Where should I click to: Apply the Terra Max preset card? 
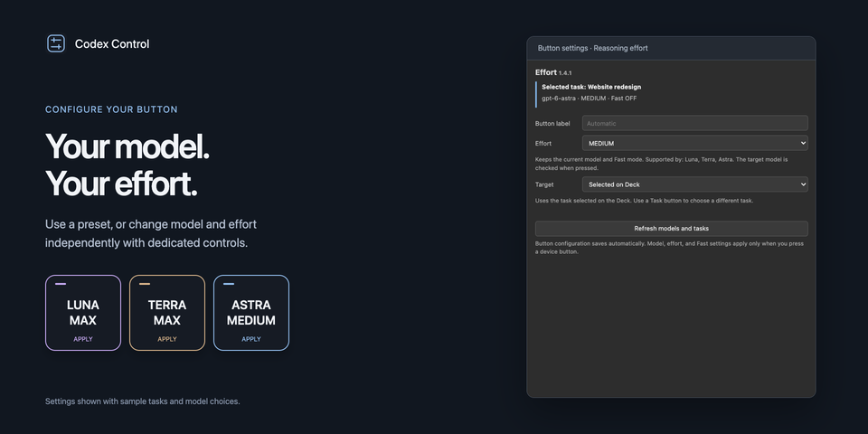[x=167, y=313]
